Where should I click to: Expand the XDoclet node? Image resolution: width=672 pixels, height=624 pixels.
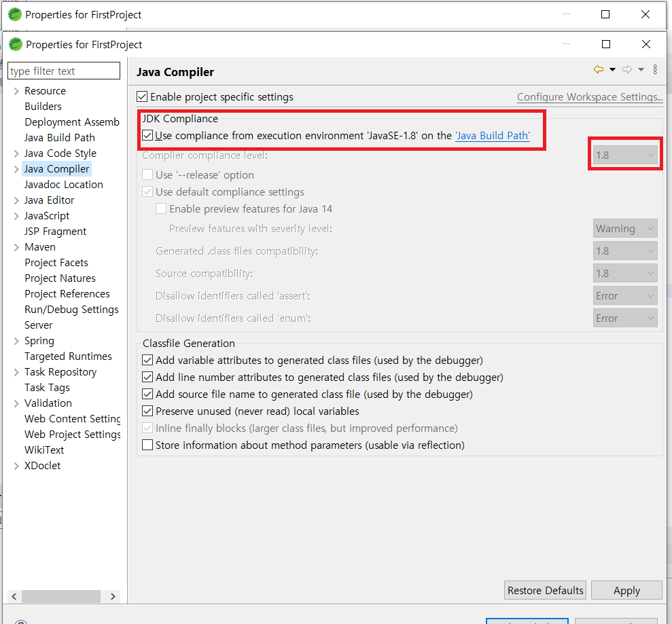[16, 466]
